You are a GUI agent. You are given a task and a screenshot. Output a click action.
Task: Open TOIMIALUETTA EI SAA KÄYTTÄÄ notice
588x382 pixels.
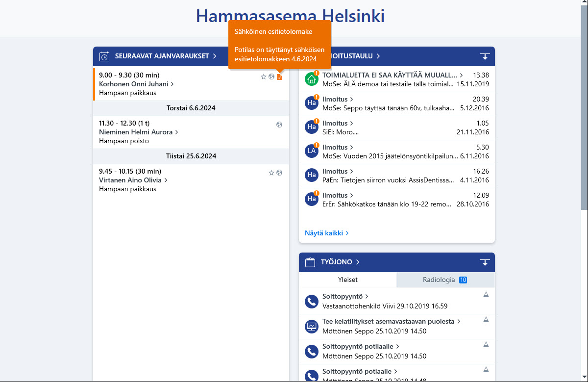[x=392, y=75]
